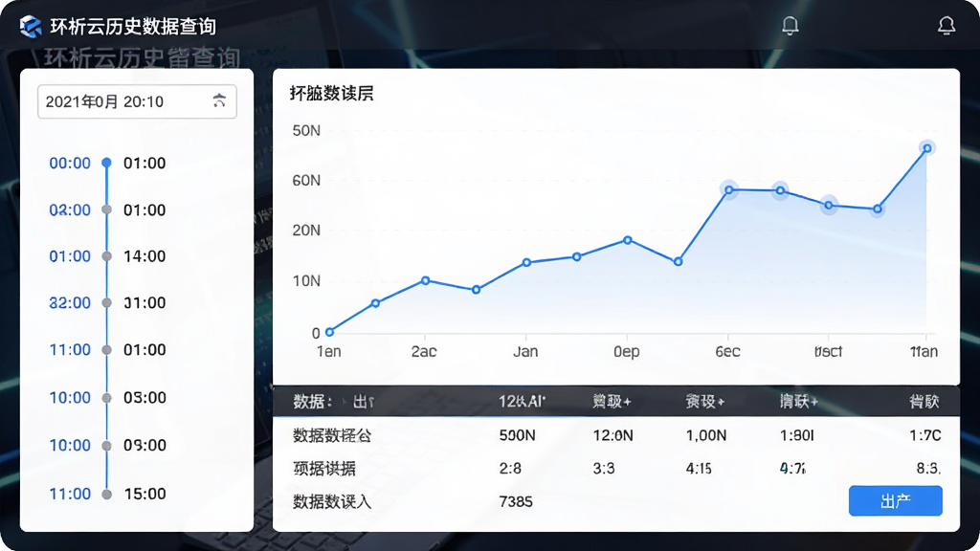Click the 15:00 time value

pos(145,494)
